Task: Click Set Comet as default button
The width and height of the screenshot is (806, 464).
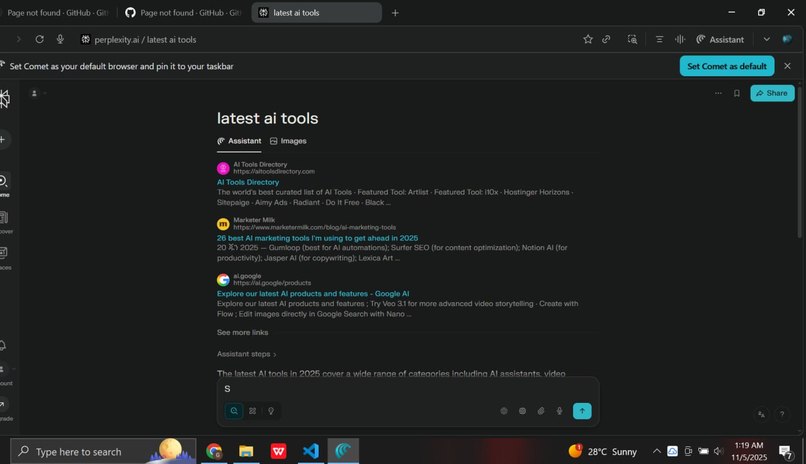Action: [x=727, y=66]
